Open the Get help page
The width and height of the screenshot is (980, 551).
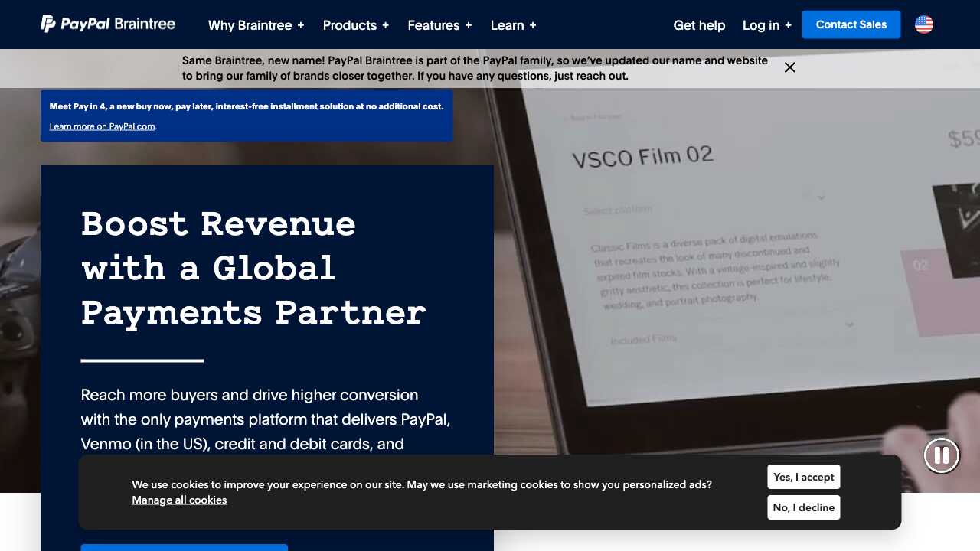[x=699, y=25]
